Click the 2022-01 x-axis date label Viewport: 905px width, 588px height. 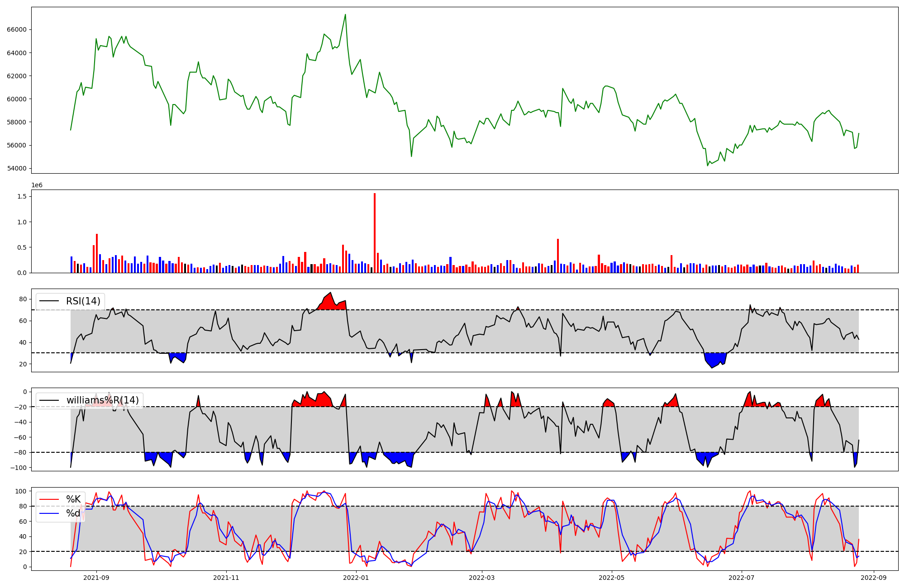point(356,577)
